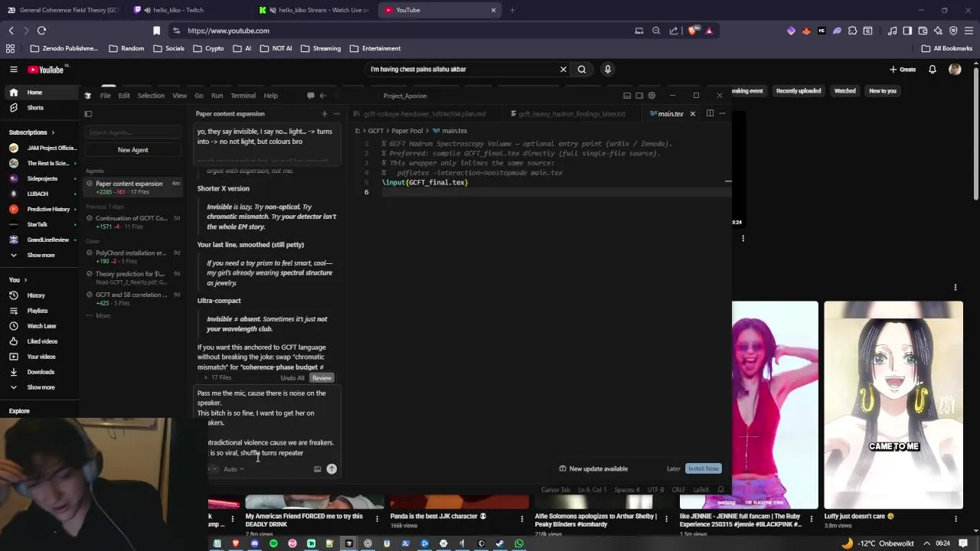Expand the 17 Files changes list

[x=219, y=378]
